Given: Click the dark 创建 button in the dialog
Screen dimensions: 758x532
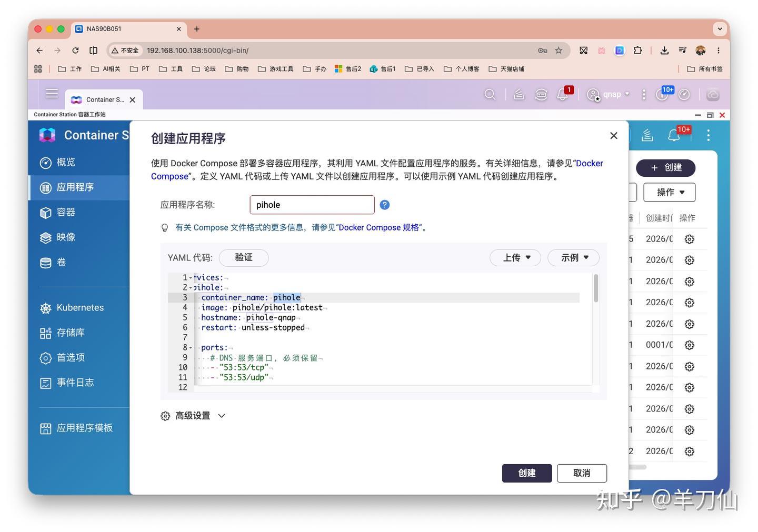Looking at the screenshot, I should (x=527, y=473).
